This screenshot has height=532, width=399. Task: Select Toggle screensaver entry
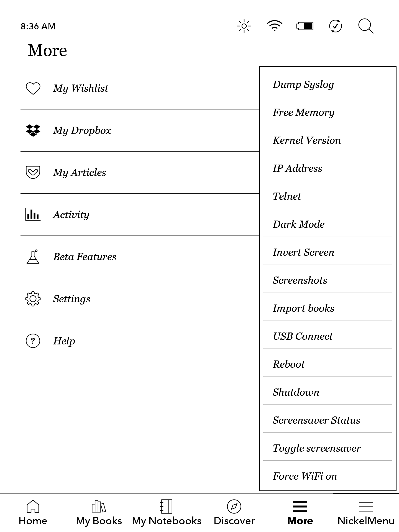coord(317,448)
